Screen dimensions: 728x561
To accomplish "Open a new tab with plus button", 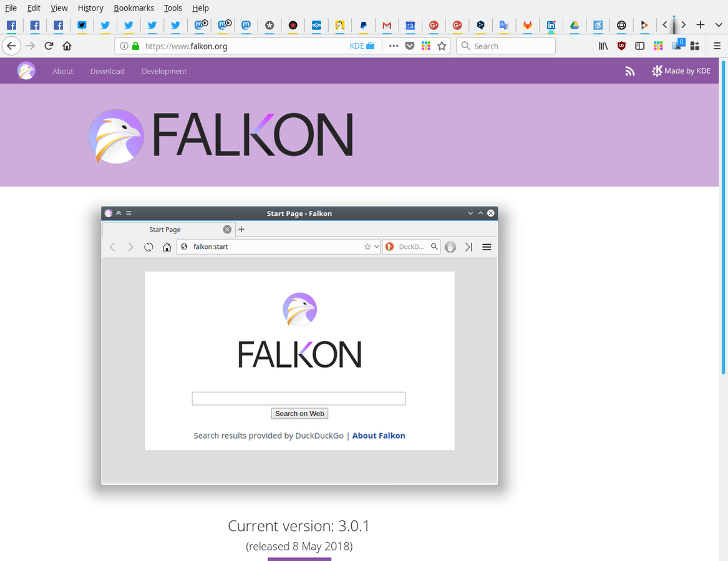I will pyautogui.click(x=701, y=25).
